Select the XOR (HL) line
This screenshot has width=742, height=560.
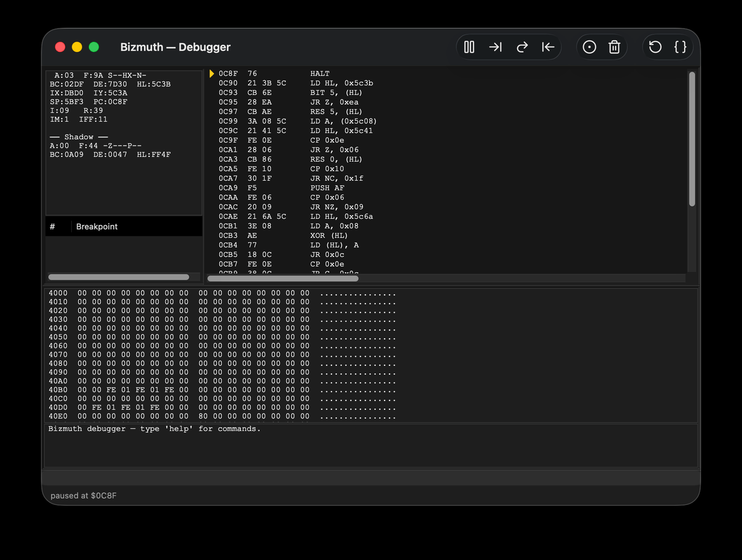283,235
